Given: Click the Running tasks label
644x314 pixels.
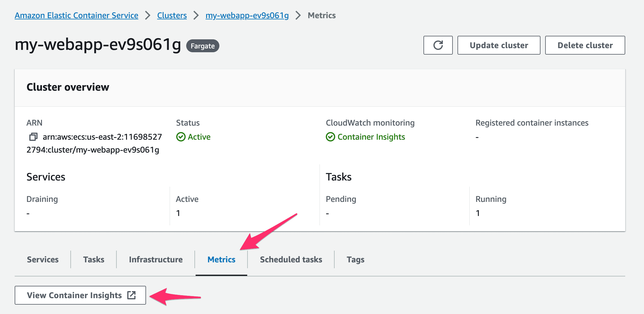Looking at the screenshot, I should pos(491,199).
